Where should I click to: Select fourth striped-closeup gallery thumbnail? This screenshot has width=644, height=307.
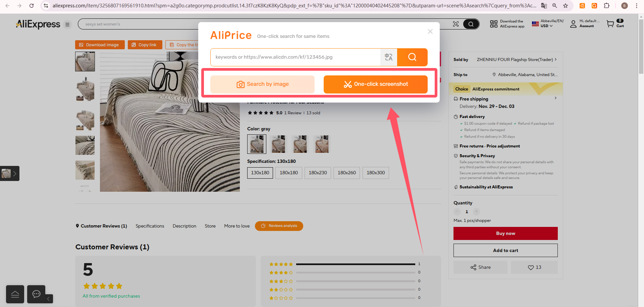click(85, 145)
